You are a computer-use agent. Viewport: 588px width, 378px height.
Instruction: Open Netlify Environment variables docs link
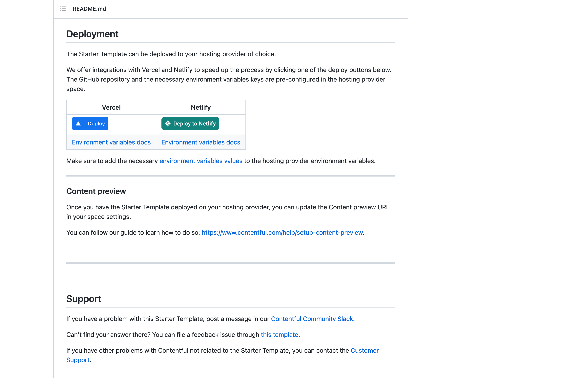click(x=201, y=142)
